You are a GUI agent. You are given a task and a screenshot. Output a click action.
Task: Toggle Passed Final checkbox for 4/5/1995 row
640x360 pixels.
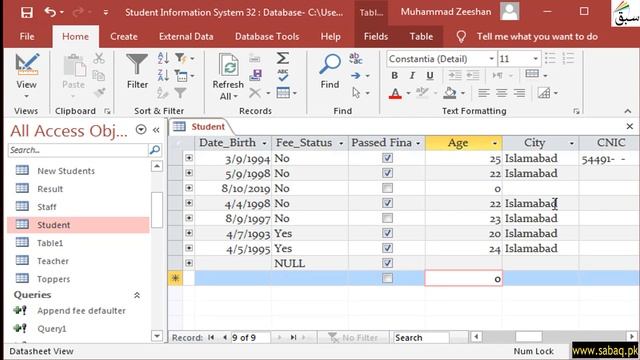pyautogui.click(x=387, y=248)
